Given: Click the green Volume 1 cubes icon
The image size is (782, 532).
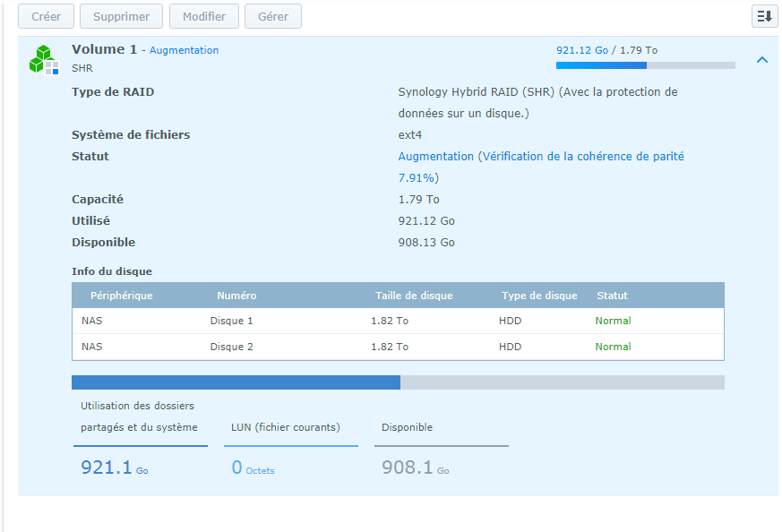Looking at the screenshot, I should pyautogui.click(x=43, y=59).
